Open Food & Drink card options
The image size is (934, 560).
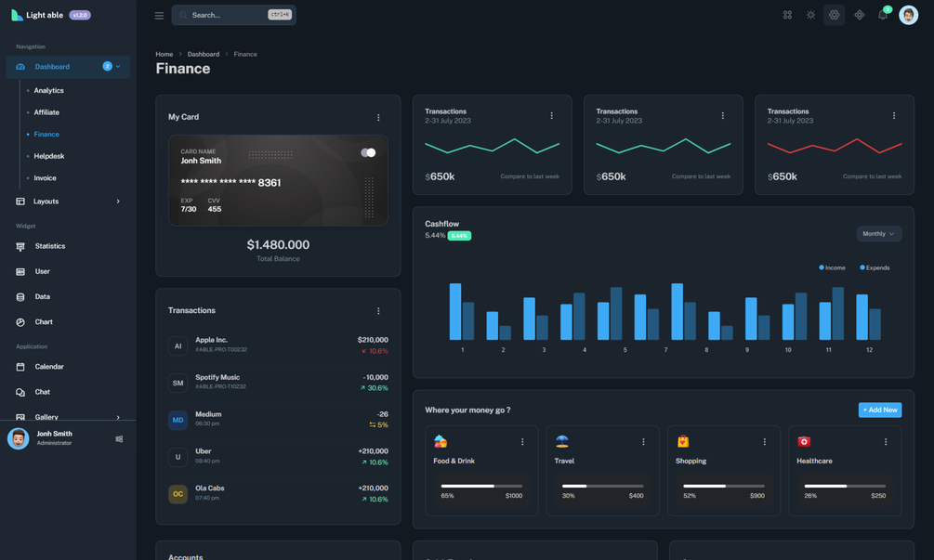(522, 441)
